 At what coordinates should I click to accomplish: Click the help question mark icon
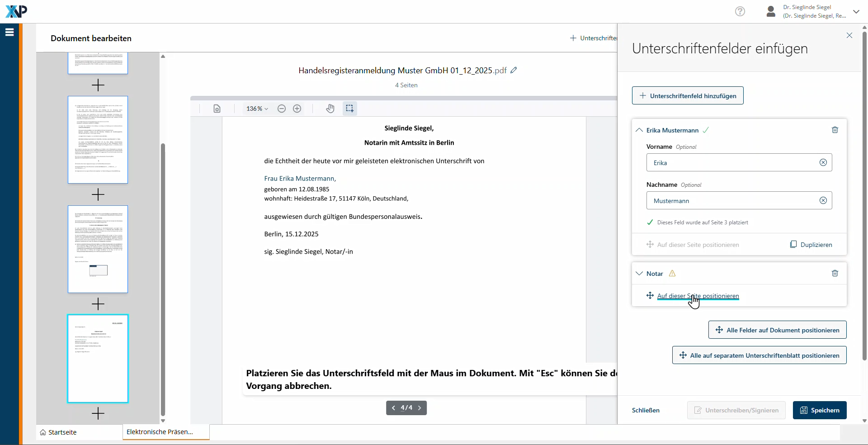pos(740,11)
